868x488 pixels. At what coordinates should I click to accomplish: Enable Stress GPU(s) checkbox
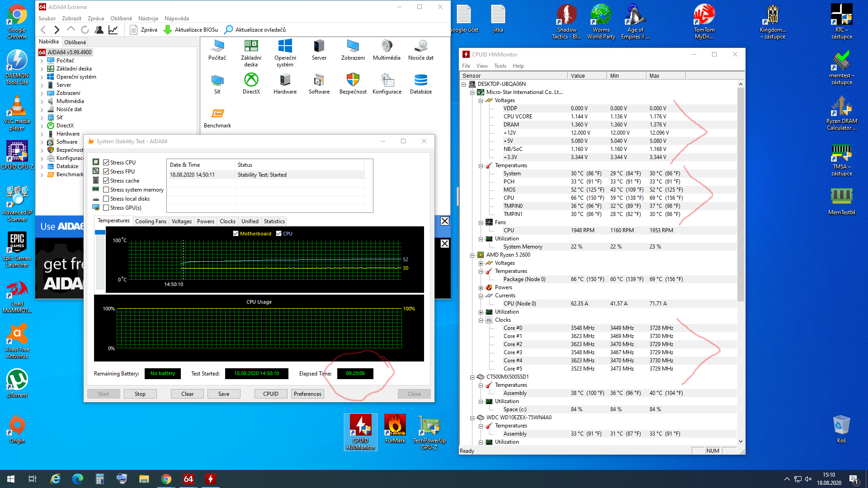point(106,208)
